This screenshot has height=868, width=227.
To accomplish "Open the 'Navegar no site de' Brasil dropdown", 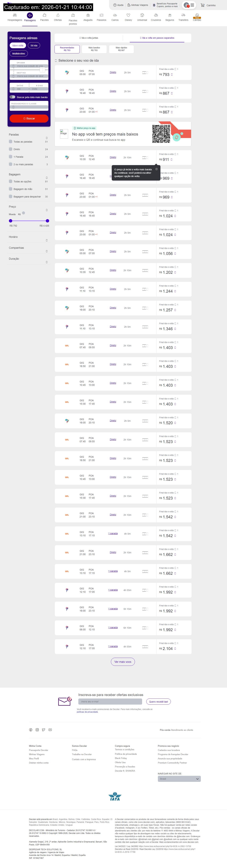I will pos(179,779).
